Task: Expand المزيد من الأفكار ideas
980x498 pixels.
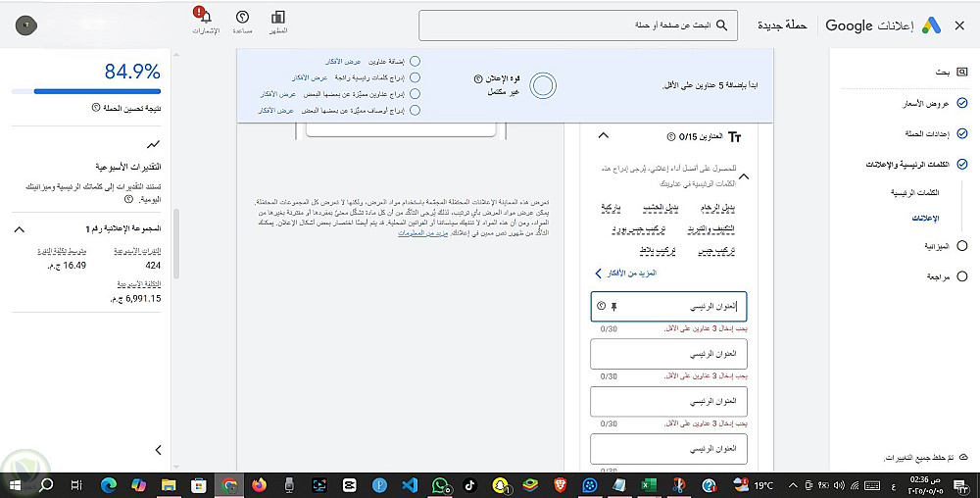Action: [625, 274]
